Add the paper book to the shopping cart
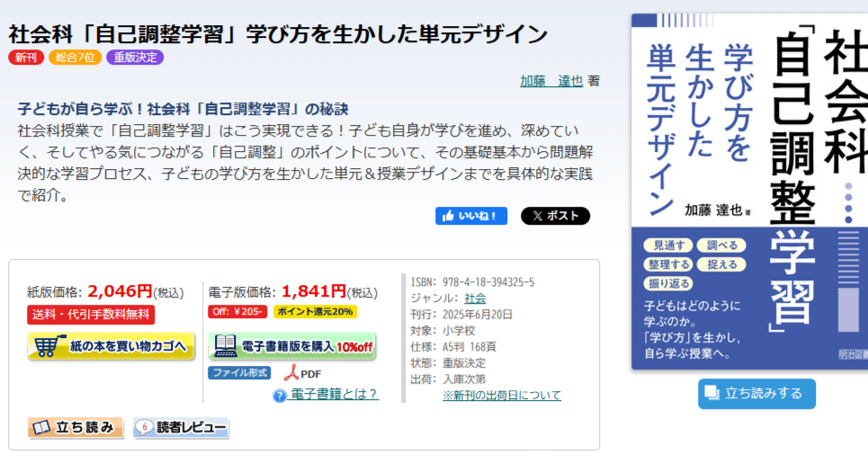The height and width of the screenshot is (454, 868). tap(111, 347)
